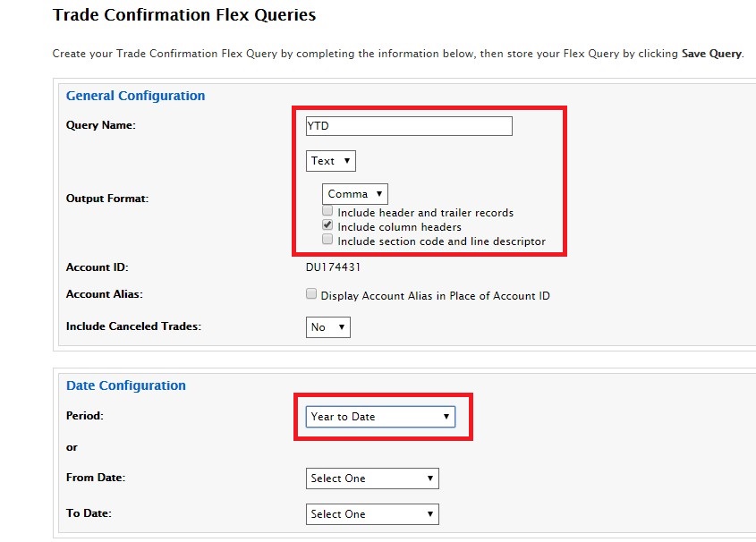Click the Date Configuration section header
756x542 pixels.
click(x=126, y=385)
